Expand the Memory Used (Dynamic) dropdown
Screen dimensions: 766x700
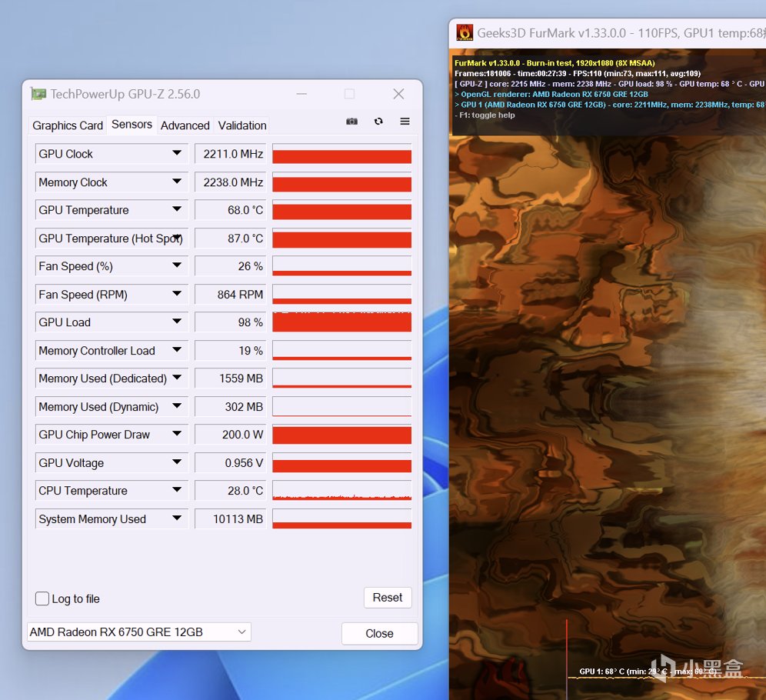coord(177,406)
